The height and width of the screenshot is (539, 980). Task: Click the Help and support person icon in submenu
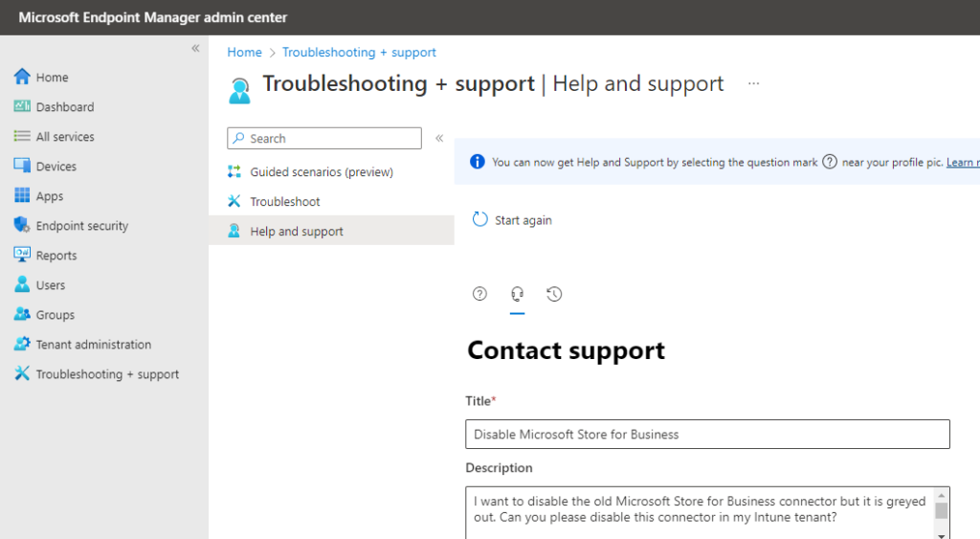(234, 231)
